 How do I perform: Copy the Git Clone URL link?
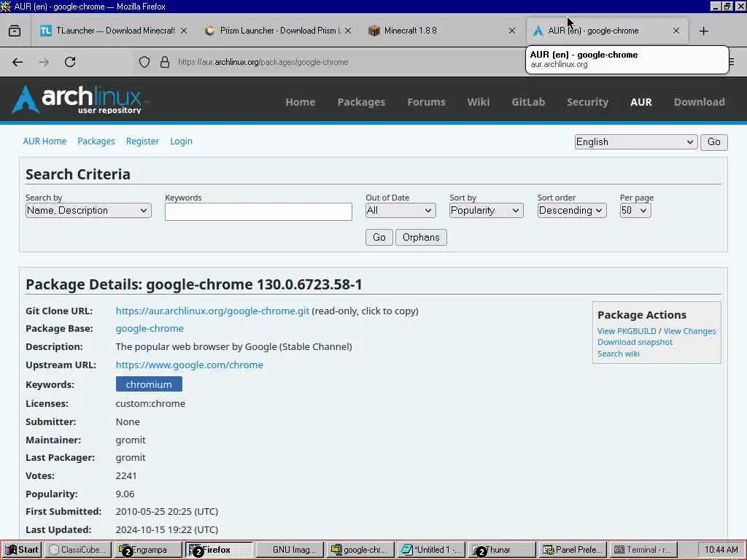click(212, 311)
